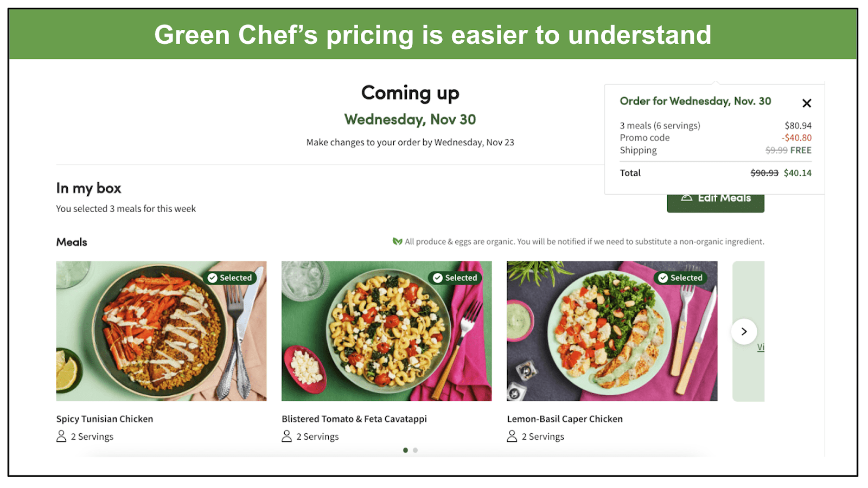Image resolution: width=868 pixels, height=488 pixels.
Task: Click servings person icon under Lemon-Basil Chicken
Action: 512,436
